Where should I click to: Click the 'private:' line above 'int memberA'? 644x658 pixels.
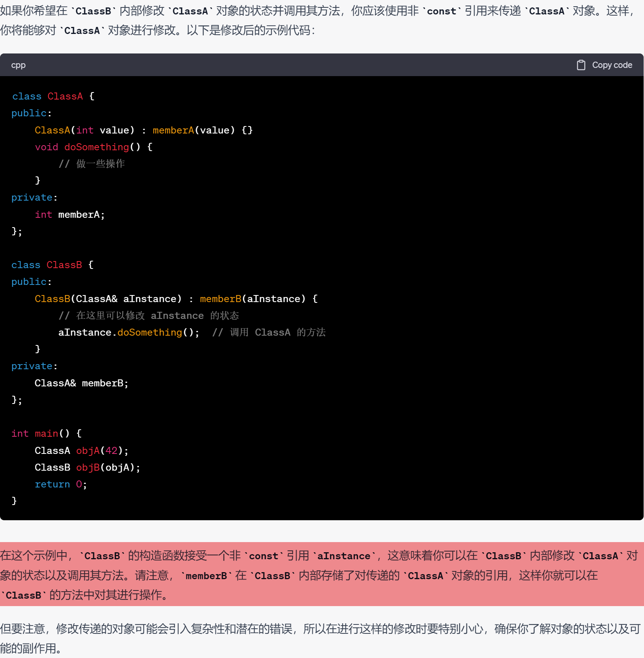[35, 198]
